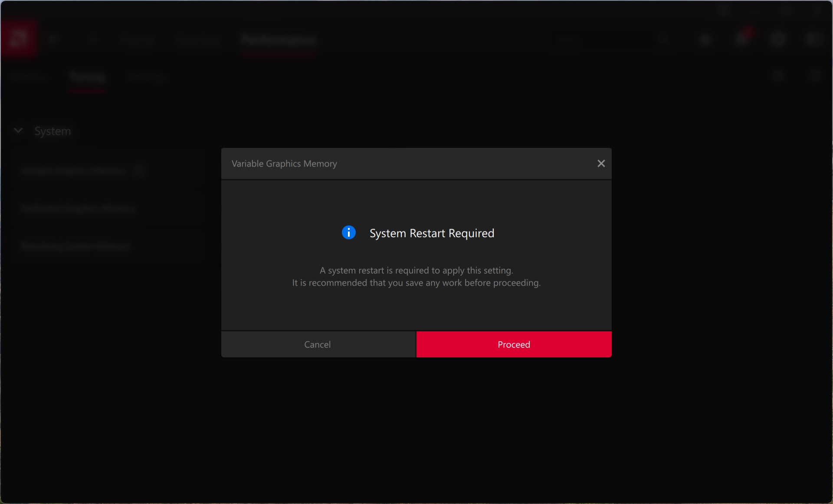833x504 pixels.
Task: Cancel the system restart dialog
Action: tap(318, 344)
